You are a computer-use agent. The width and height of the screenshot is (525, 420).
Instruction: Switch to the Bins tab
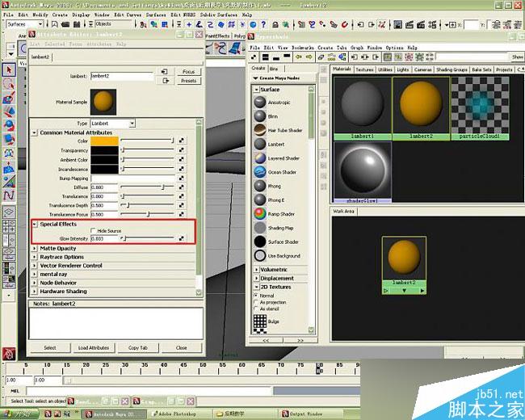pyautogui.click(x=275, y=69)
